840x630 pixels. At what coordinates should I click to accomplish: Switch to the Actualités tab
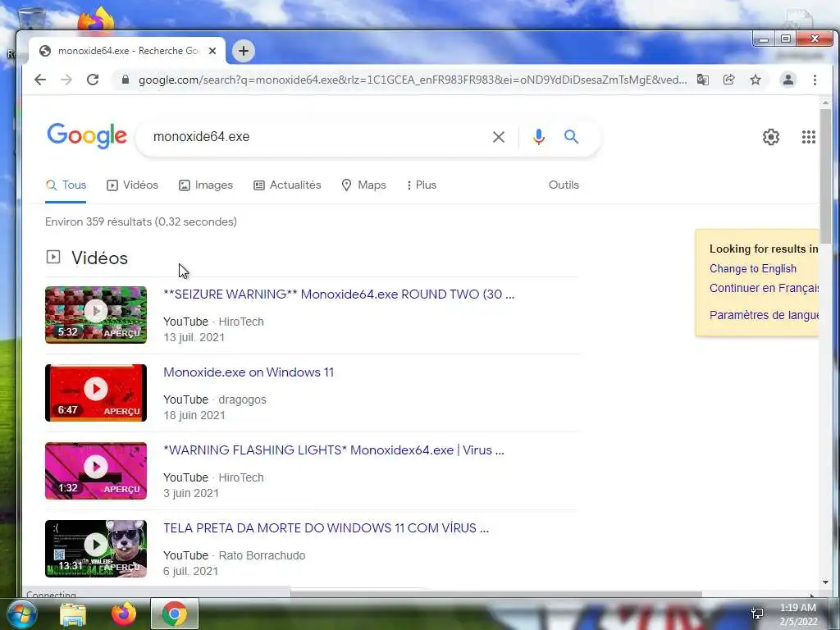click(x=287, y=185)
